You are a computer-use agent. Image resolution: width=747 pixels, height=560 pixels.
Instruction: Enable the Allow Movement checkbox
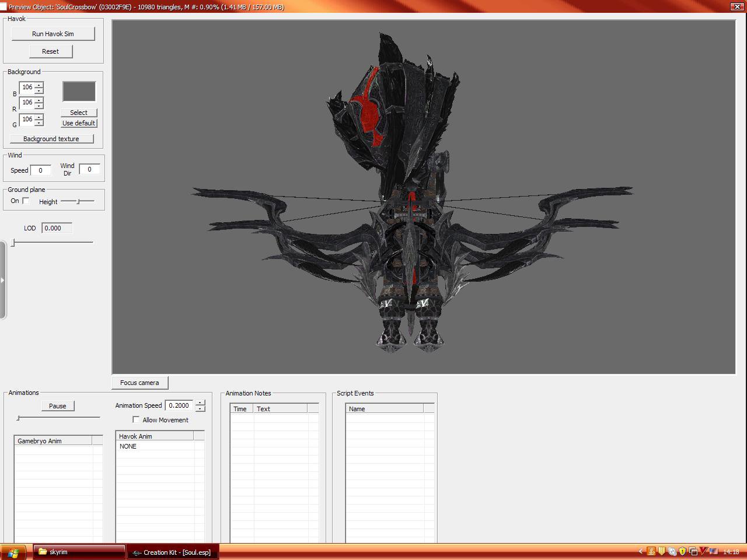point(136,419)
